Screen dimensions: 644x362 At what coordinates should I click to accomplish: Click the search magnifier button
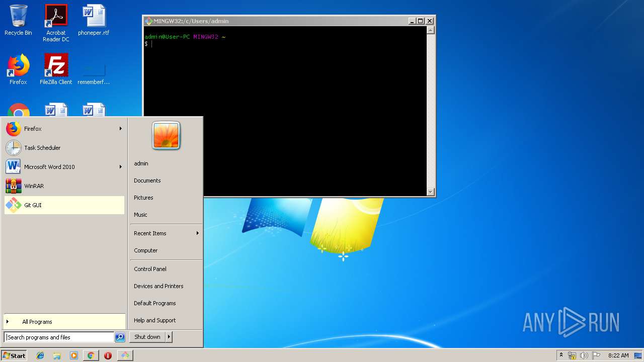(120, 337)
